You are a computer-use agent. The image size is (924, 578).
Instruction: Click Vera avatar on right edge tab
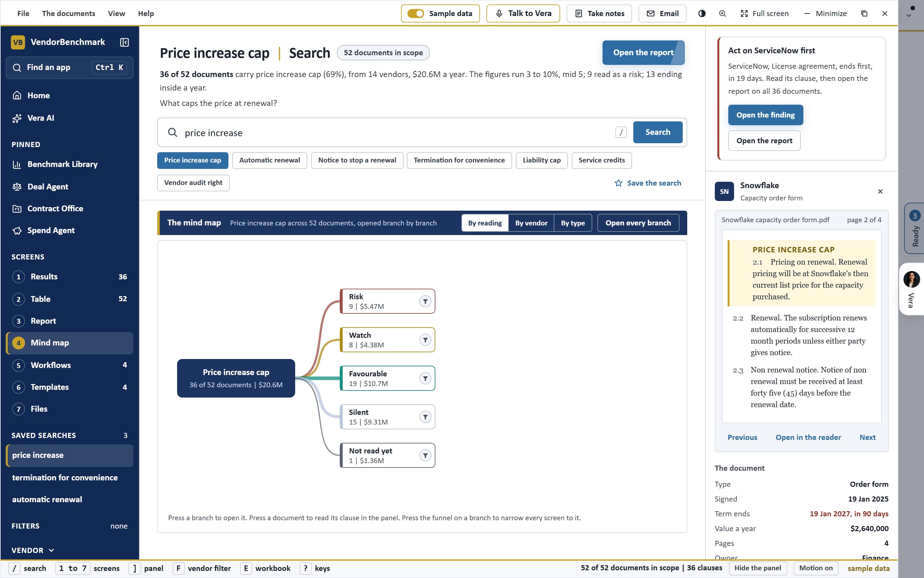point(911,279)
